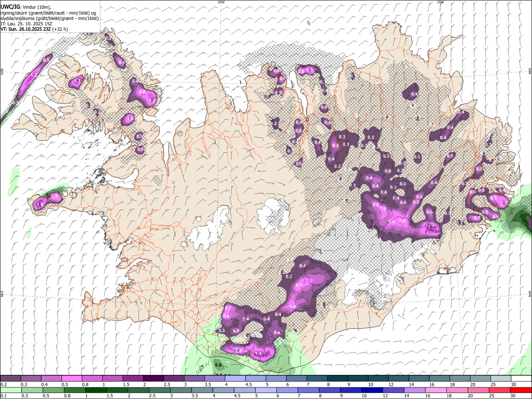The height and width of the screenshot is (399, 532).
Task: Click the 'slydda/snjókoma' description line
Action: click(x=49, y=18)
